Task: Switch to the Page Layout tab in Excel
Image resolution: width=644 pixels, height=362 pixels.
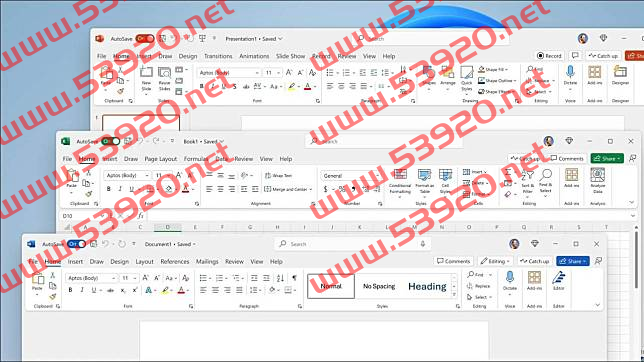Action: (161, 159)
